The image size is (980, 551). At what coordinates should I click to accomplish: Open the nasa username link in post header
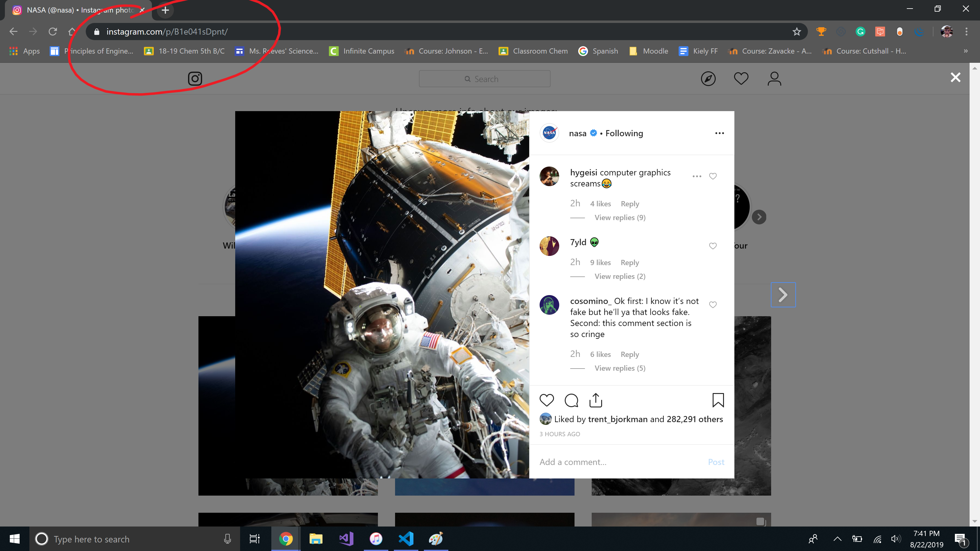(578, 133)
